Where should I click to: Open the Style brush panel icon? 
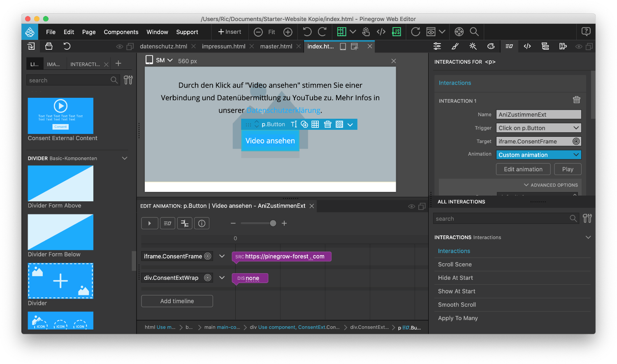(455, 46)
